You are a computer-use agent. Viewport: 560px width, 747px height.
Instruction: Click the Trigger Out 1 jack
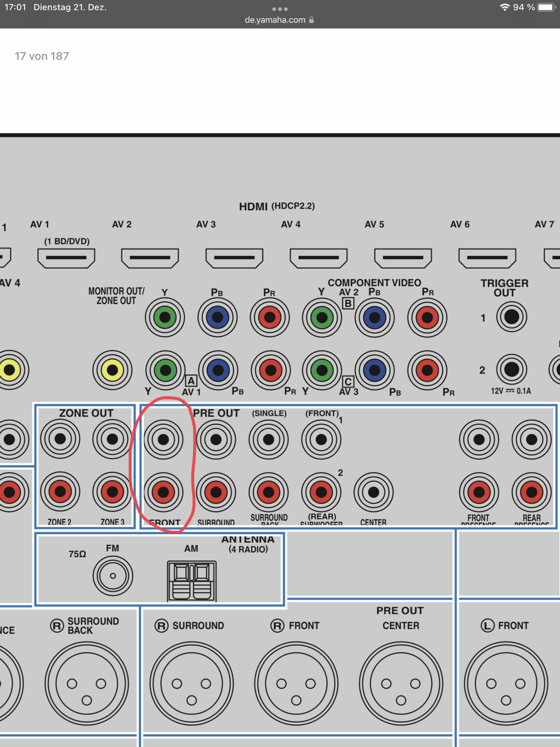click(511, 317)
